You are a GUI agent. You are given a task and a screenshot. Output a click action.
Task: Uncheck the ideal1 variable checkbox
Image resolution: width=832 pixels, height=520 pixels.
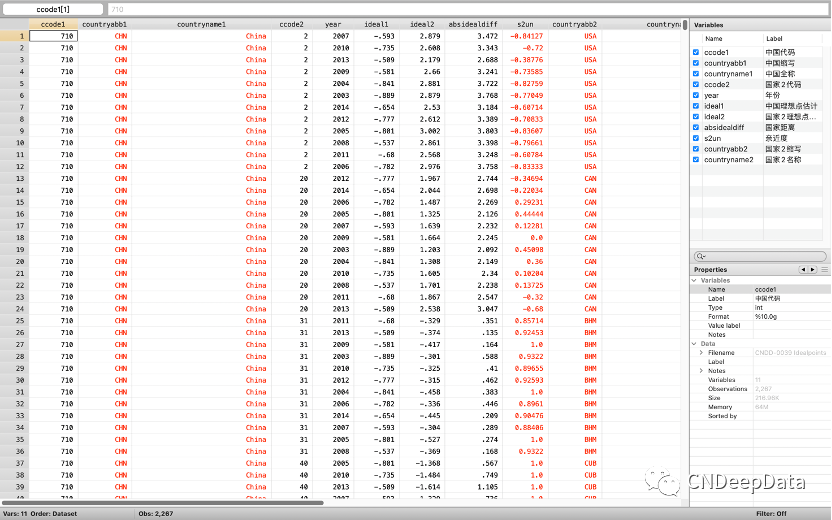[x=696, y=106]
